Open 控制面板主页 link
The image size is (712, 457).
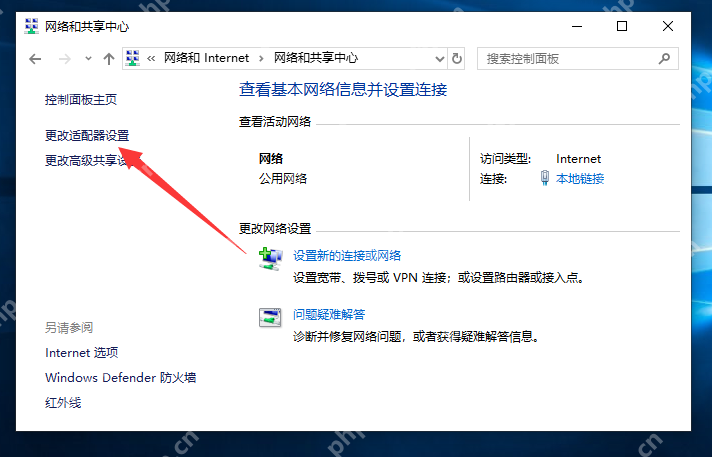coord(81,99)
